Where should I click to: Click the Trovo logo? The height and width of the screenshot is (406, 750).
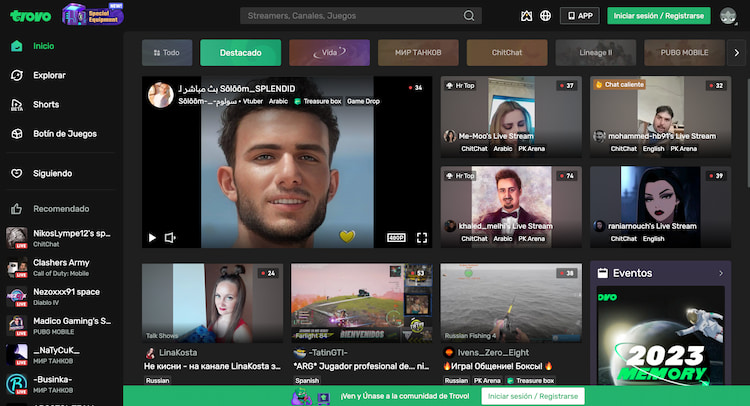31,16
